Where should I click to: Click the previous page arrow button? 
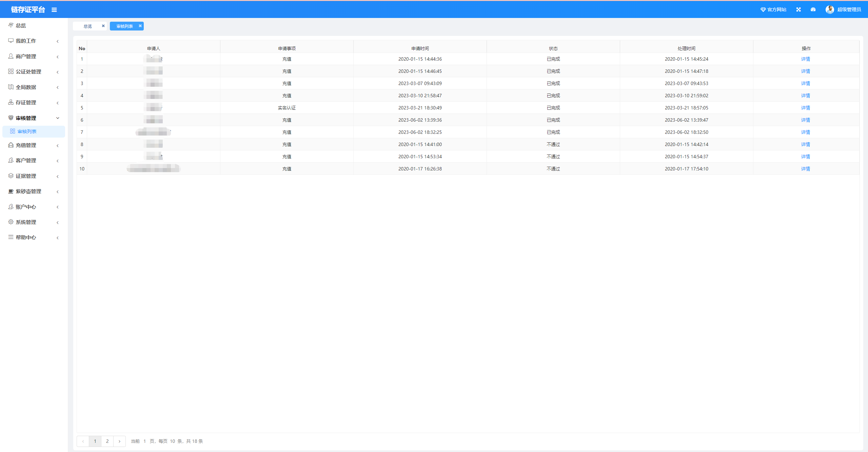pyautogui.click(x=83, y=441)
